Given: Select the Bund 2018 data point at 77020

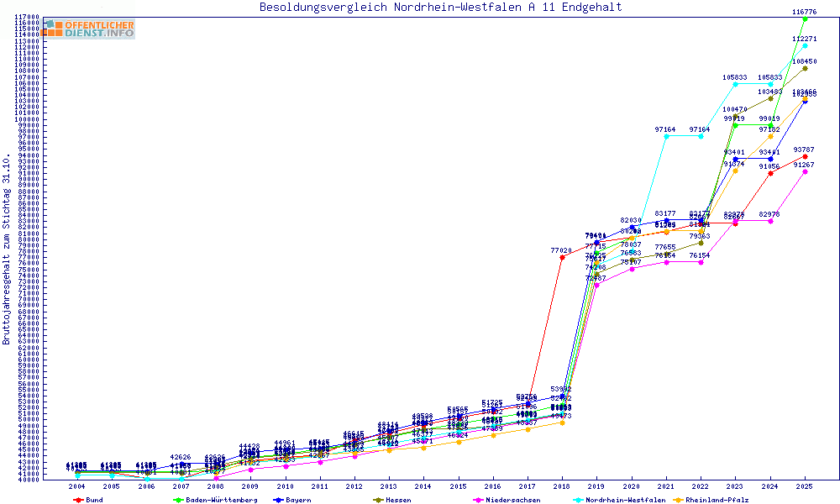Looking at the screenshot, I should tap(562, 258).
